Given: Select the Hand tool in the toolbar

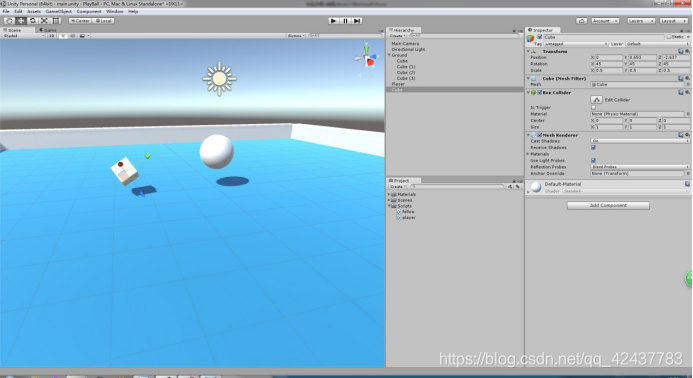Looking at the screenshot, I should click(x=9, y=21).
